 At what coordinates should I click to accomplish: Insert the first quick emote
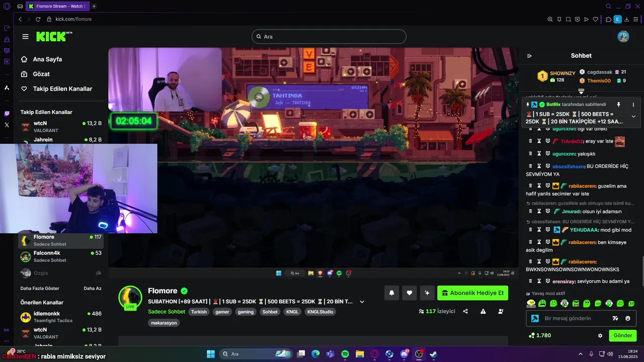click(531, 304)
